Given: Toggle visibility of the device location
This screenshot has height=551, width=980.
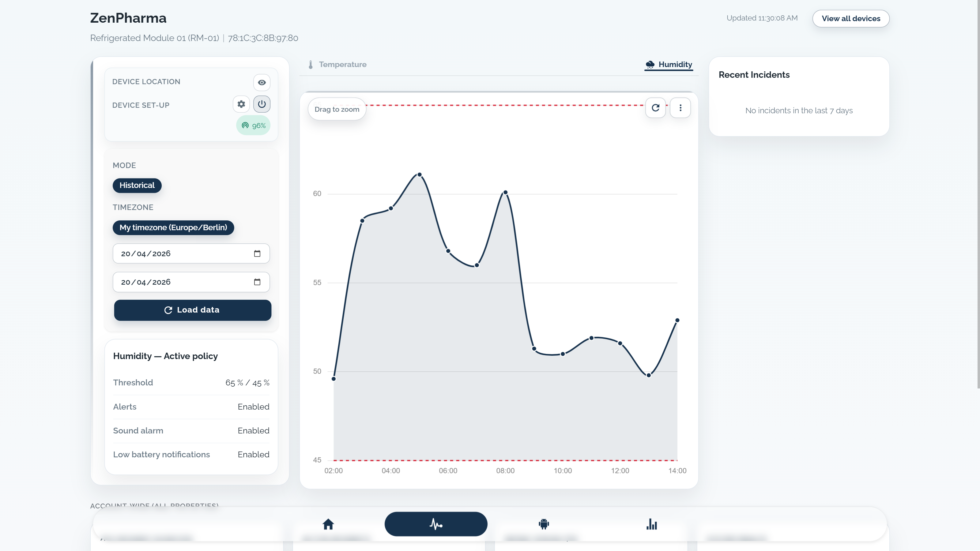Looking at the screenshot, I should pos(262,82).
